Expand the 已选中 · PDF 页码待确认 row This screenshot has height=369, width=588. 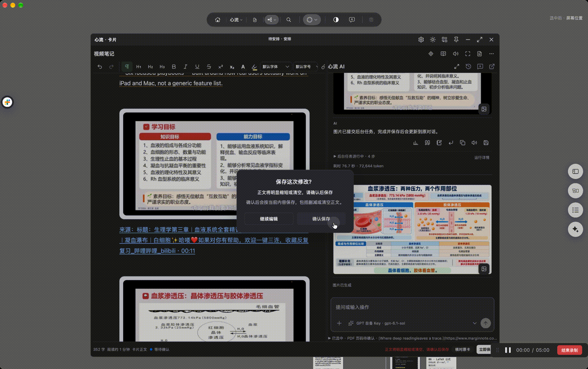point(412,338)
